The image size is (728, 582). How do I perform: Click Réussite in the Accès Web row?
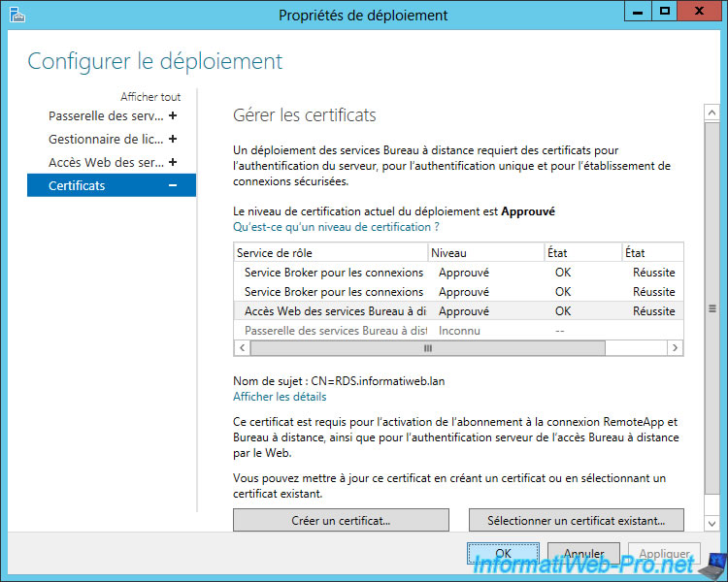(653, 311)
